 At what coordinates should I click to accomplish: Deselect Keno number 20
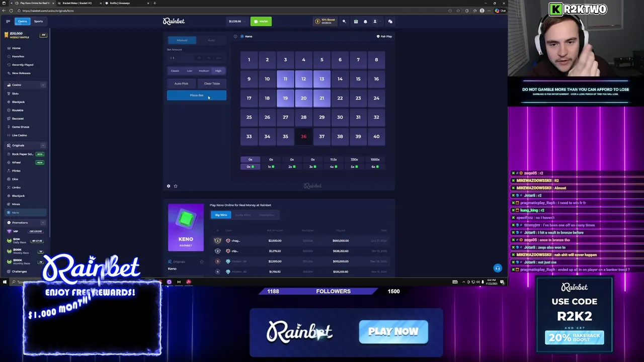tap(303, 98)
